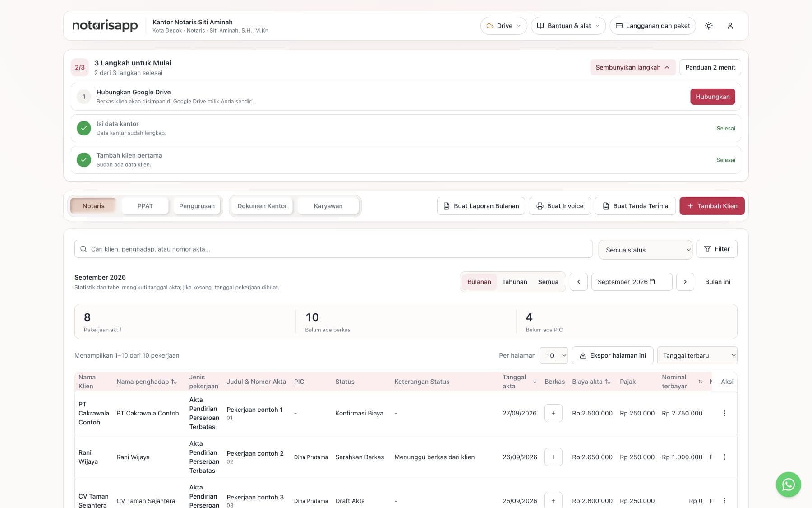Change Per halaman count dropdown
Screen dimensions: 812x508
554,355
